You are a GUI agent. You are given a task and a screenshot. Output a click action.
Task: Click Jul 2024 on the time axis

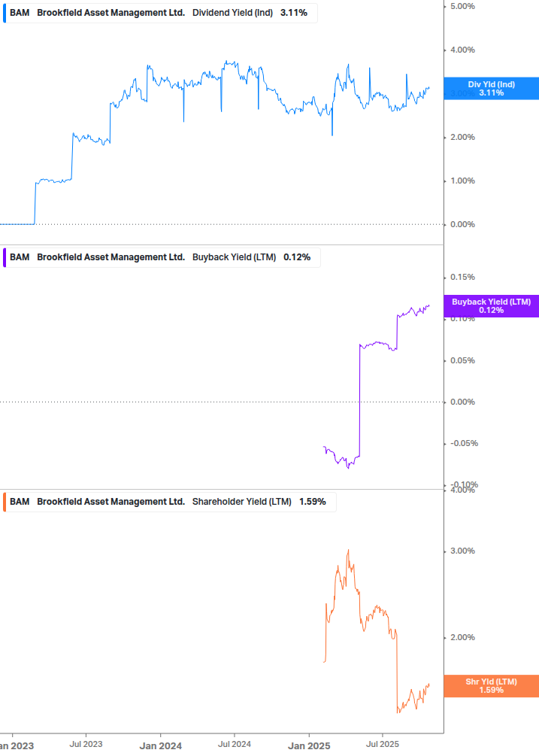[234, 745]
